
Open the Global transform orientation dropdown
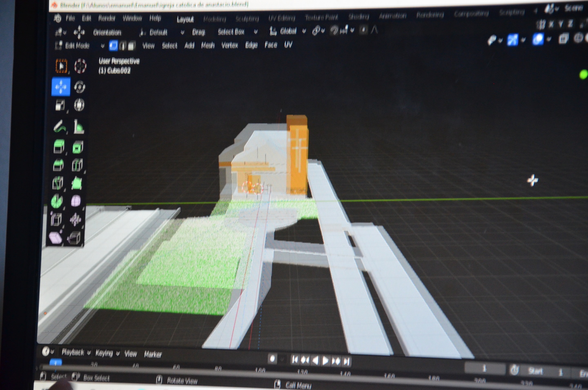click(287, 31)
